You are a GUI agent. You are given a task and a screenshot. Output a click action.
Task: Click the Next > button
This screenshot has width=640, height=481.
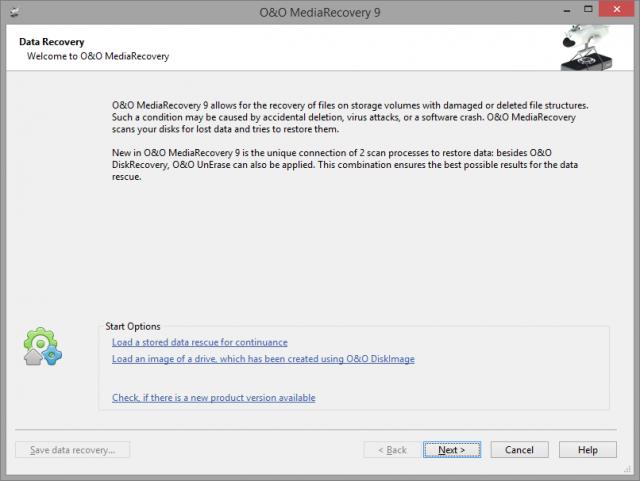(452, 450)
